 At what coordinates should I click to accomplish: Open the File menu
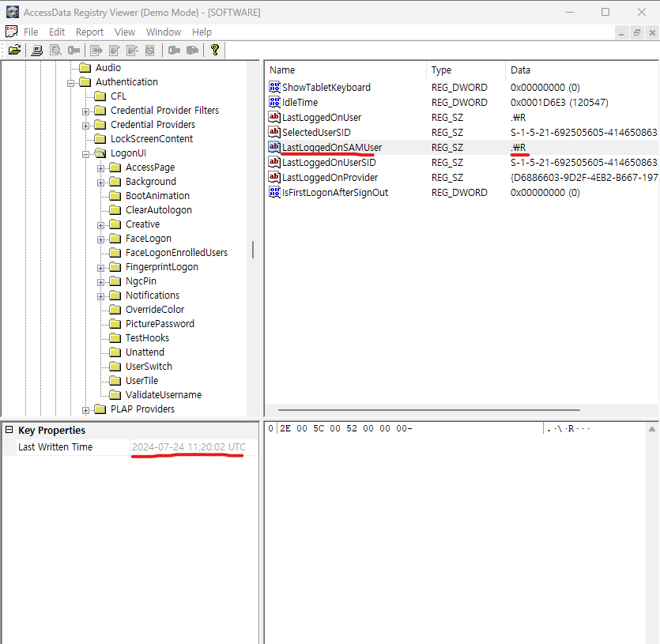[31, 32]
